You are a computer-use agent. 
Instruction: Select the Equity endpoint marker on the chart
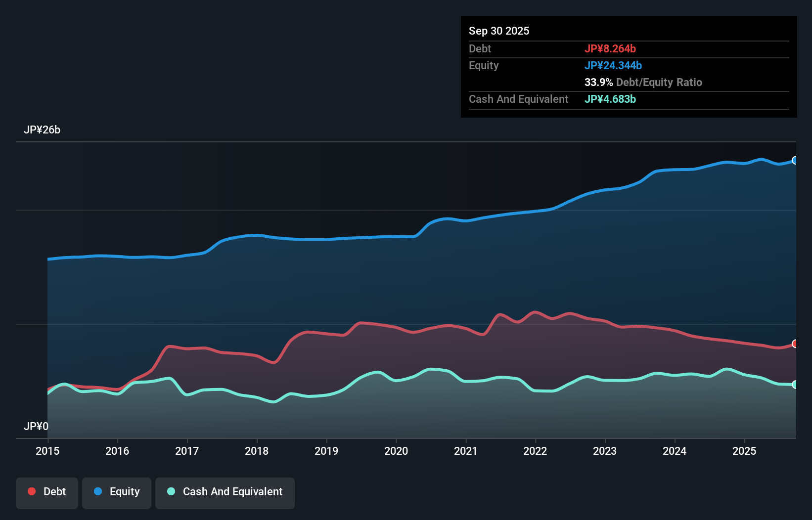(795, 160)
